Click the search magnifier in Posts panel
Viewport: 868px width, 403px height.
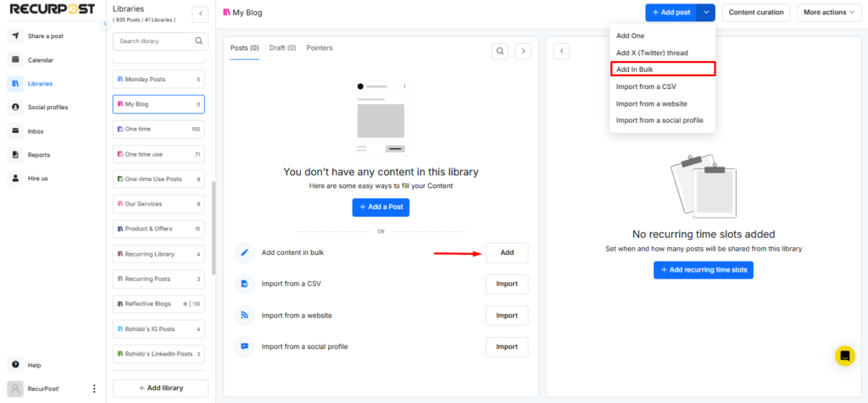501,52
